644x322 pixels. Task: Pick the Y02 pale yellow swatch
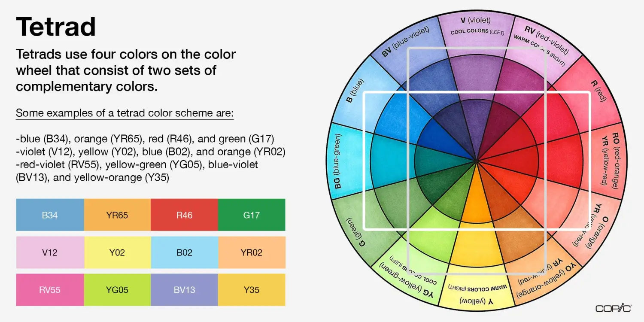(117, 252)
